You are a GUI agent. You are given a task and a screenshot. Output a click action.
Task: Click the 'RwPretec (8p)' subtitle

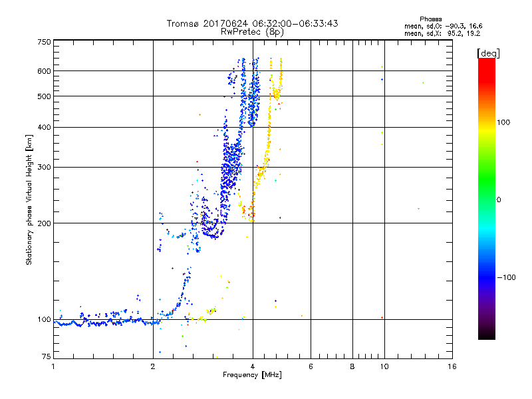click(252, 32)
